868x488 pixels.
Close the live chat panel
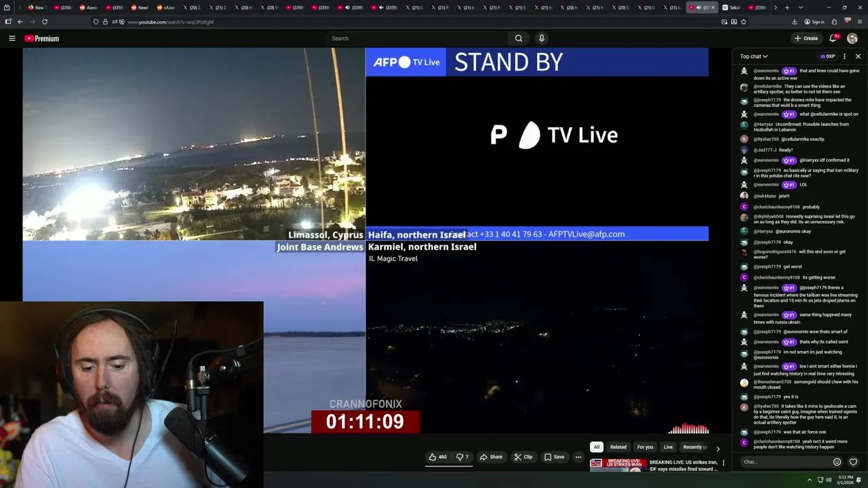point(858,56)
